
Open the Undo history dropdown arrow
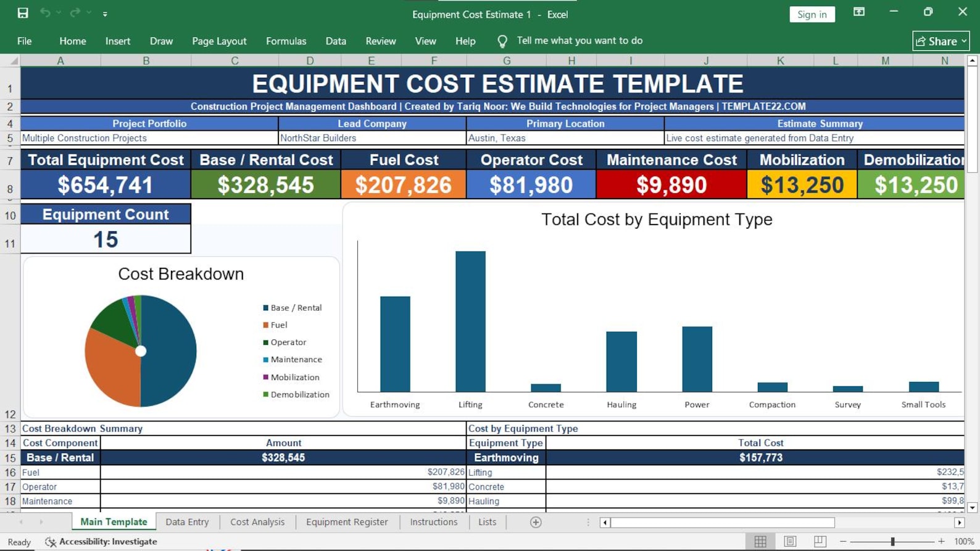[x=59, y=13]
